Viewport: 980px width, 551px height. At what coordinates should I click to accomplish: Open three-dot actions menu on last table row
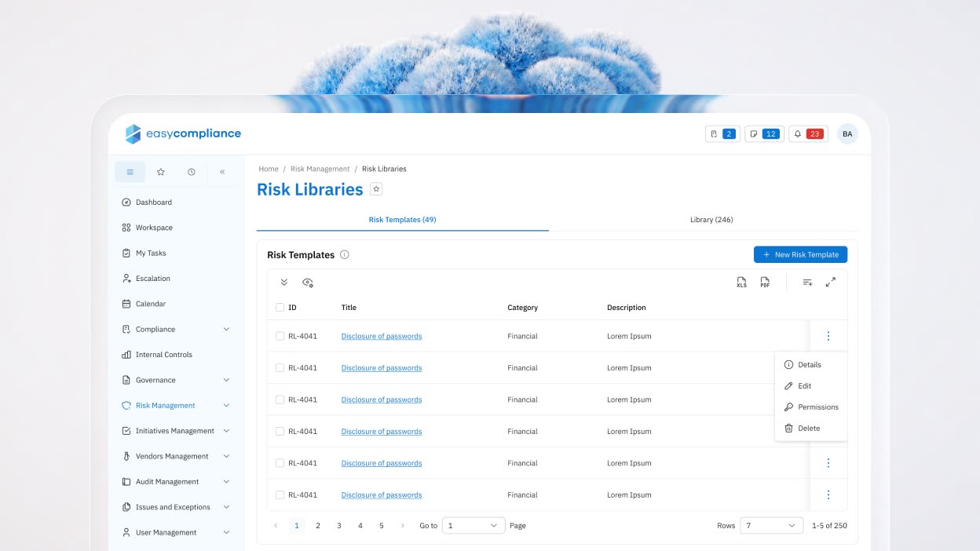(828, 495)
